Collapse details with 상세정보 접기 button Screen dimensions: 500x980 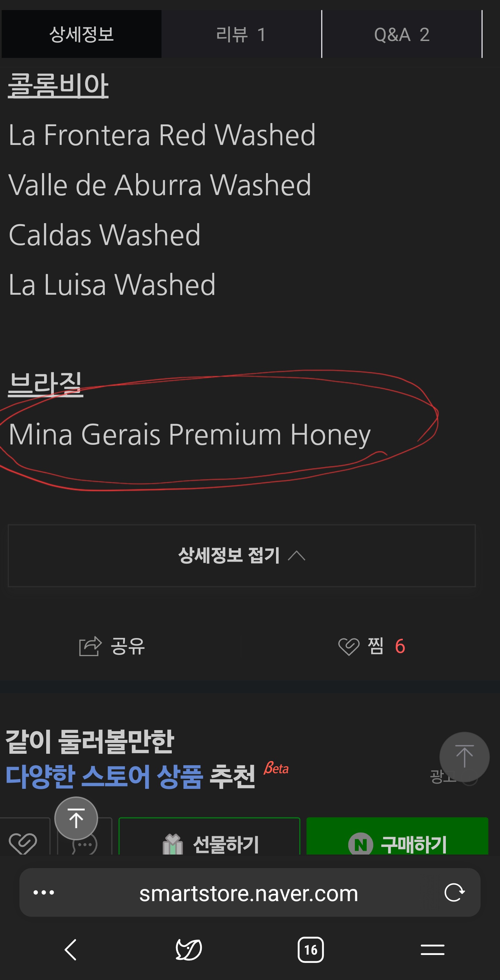(241, 555)
